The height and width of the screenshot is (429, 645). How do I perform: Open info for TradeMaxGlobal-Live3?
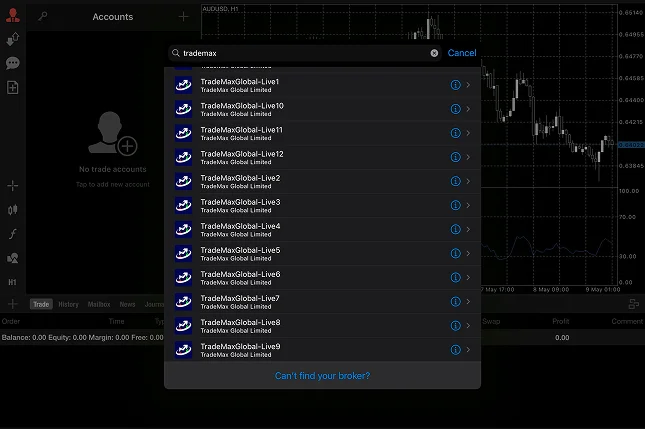(x=455, y=205)
